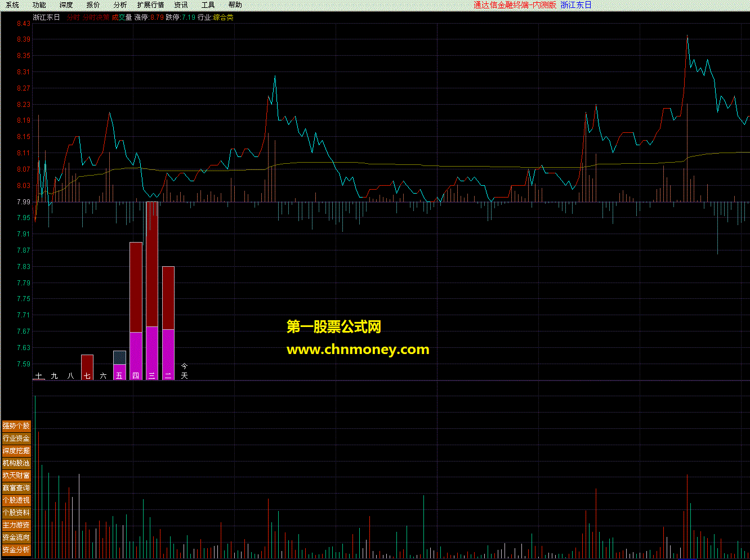The width and height of the screenshot is (750, 560).
Task: Click the 成交量 indicator label
Action: click(x=122, y=17)
